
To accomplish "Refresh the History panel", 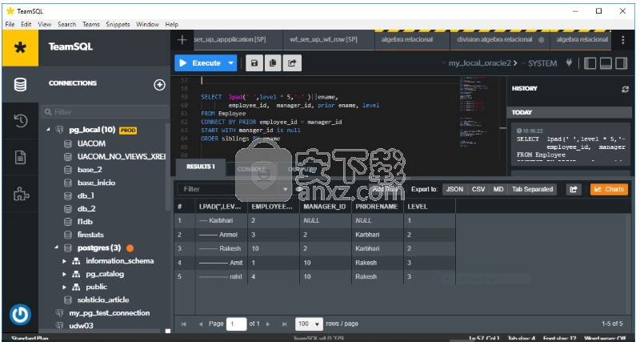I will 625,89.
